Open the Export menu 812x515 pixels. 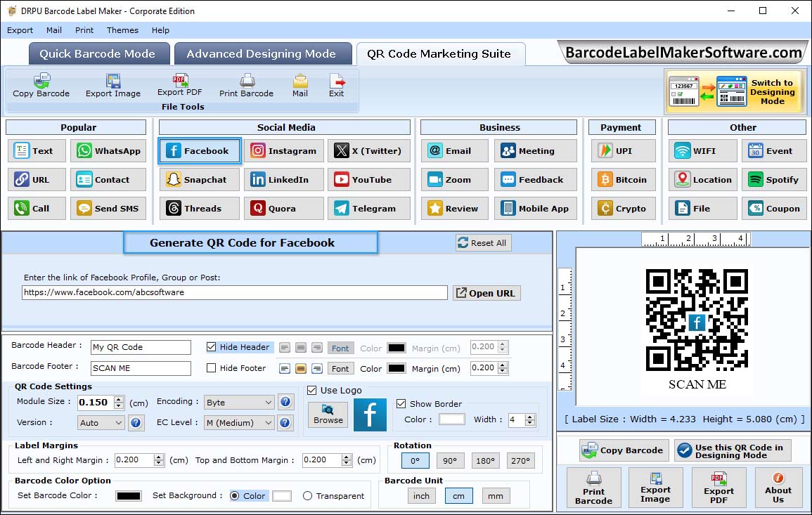[x=20, y=30]
